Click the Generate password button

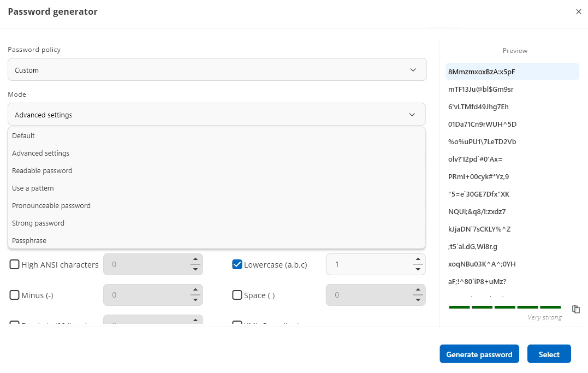pos(479,354)
